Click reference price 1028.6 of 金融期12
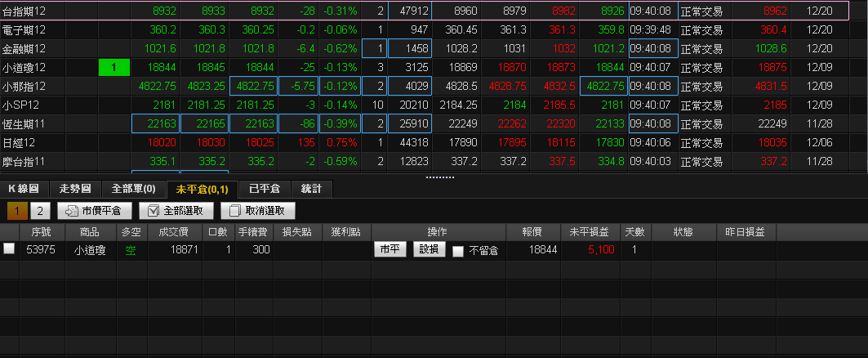This screenshot has height=358, width=868. click(771, 49)
